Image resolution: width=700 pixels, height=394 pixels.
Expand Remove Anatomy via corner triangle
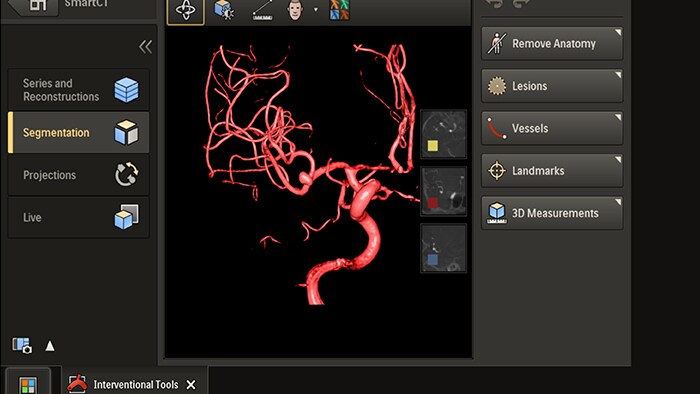[x=618, y=32]
